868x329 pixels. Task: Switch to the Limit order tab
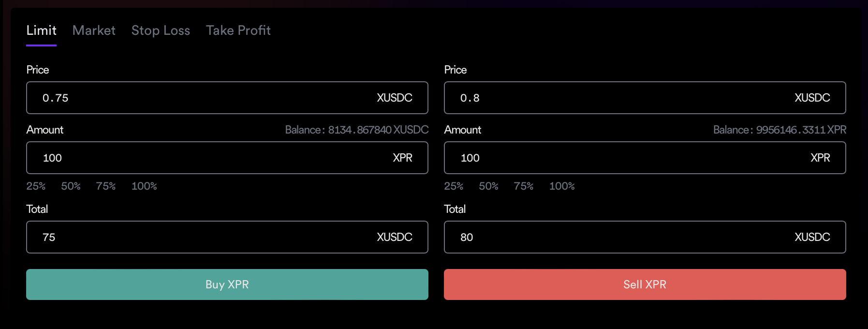coord(41,30)
